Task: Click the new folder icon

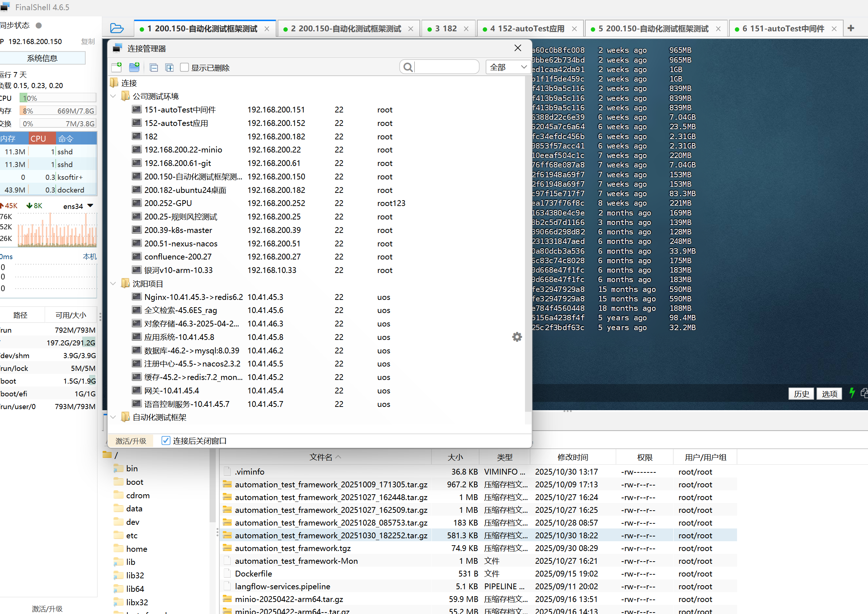Action: (134, 67)
